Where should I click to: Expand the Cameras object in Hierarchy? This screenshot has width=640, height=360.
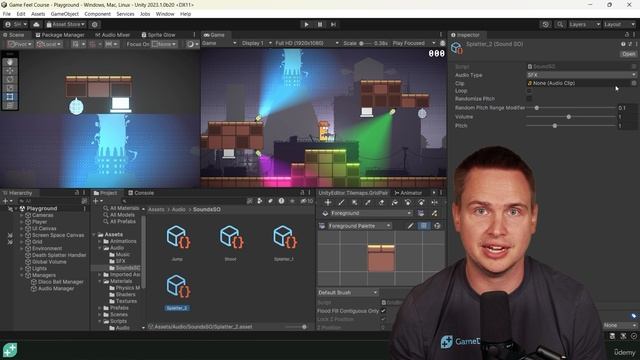point(22,215)
